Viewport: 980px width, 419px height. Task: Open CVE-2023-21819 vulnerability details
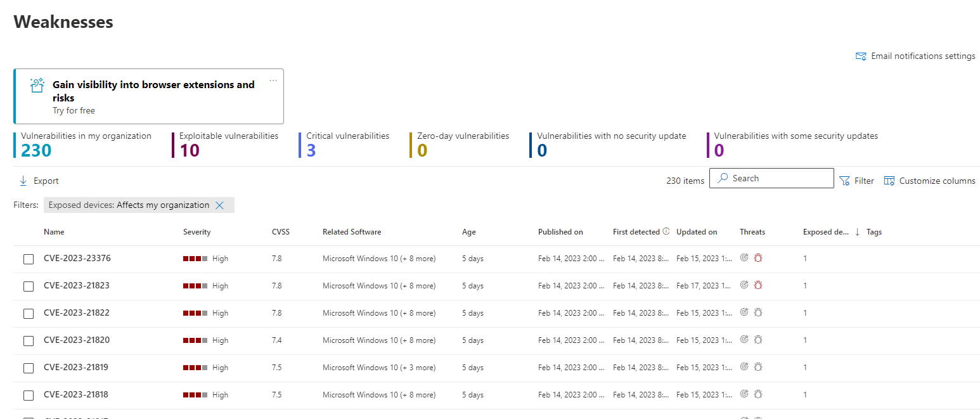click(75, 367)
